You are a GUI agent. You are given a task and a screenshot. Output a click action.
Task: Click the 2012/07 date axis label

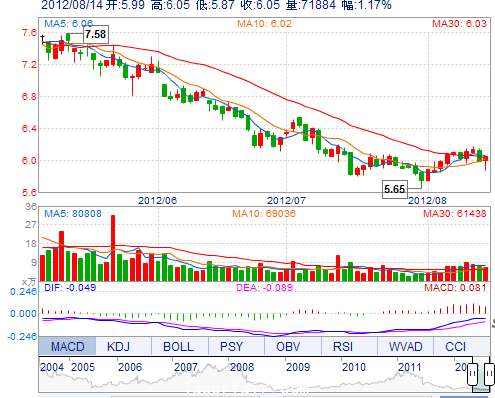[x=286, y=200]
